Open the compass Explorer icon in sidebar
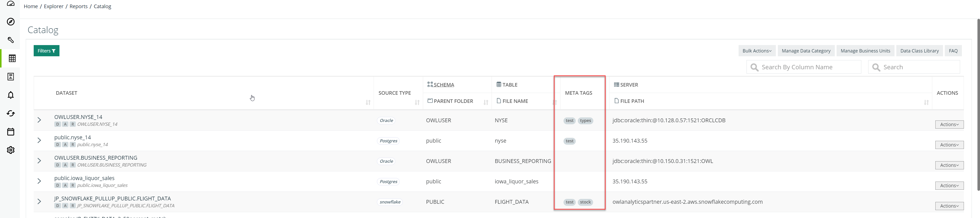The image size is (980, 218). pyautogui.click(x=11, y=22)
